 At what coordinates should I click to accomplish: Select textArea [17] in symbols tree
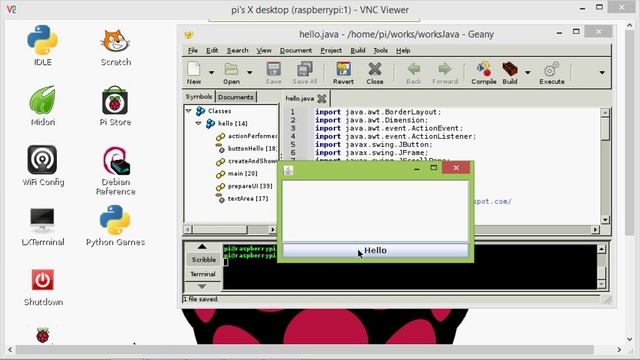(x=242, y=198)
